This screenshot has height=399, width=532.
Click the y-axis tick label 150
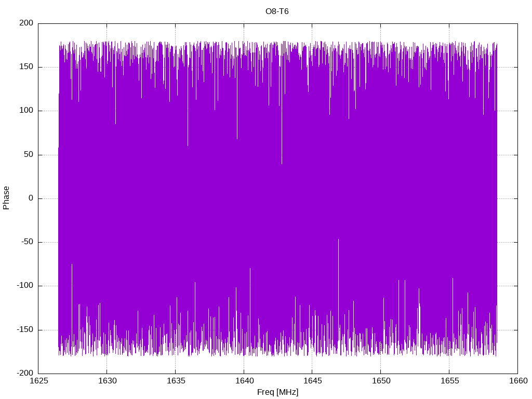tap(26, 67)
